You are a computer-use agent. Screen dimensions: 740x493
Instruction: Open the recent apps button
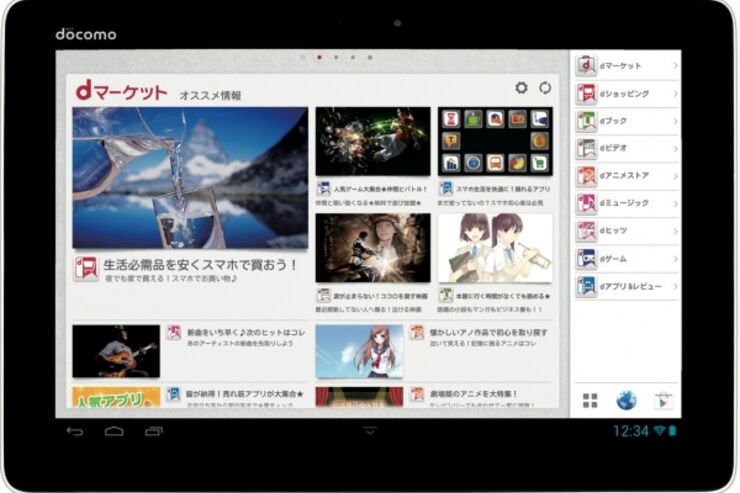click(x=153, y=431)
